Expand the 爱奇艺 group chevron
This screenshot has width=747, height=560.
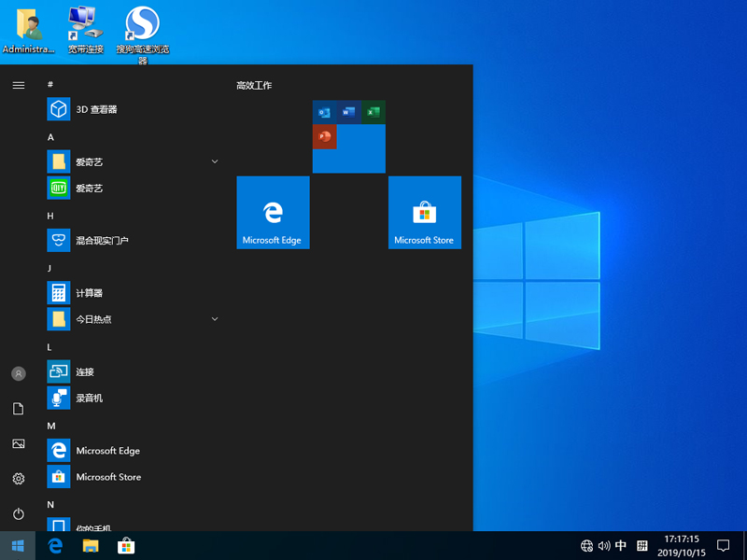pos(215,161)
